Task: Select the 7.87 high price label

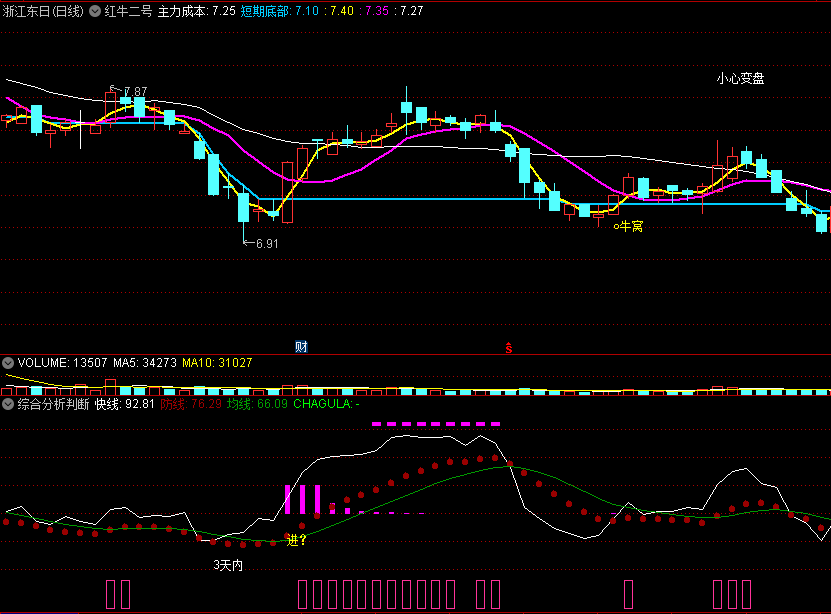Action: (x=135, y=92)
